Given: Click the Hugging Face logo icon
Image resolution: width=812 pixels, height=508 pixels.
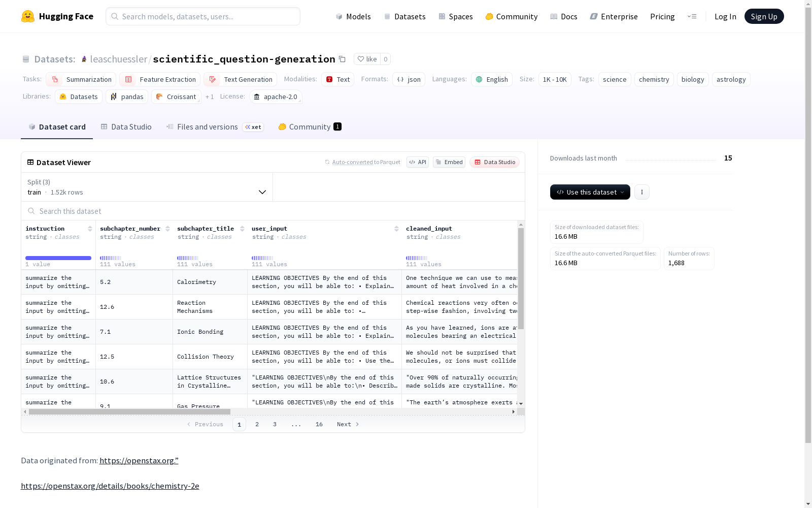Looking at the screenshot, I should click(28, 16).
